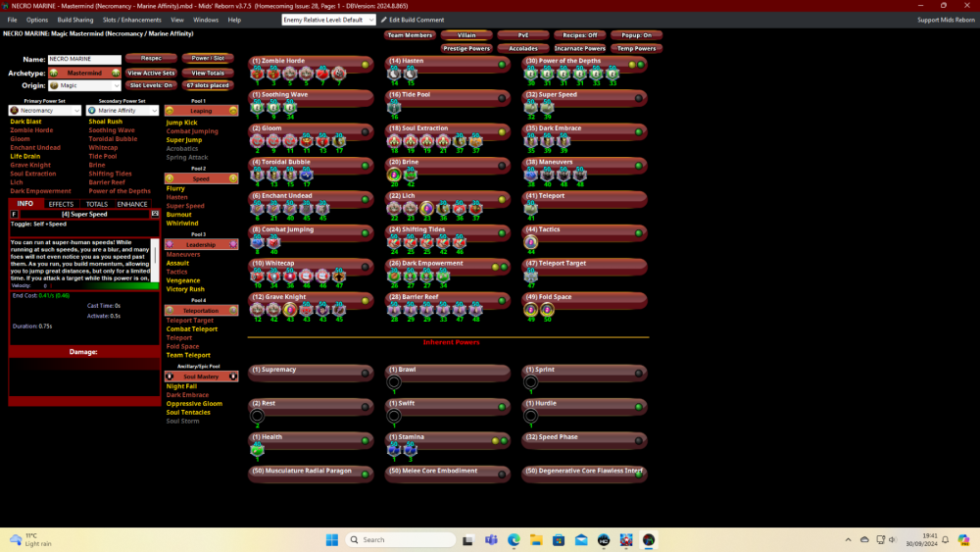Open the Marine Affinity secondary set dropdown
The image size is (980, 552).
click(x=122, y=111)
